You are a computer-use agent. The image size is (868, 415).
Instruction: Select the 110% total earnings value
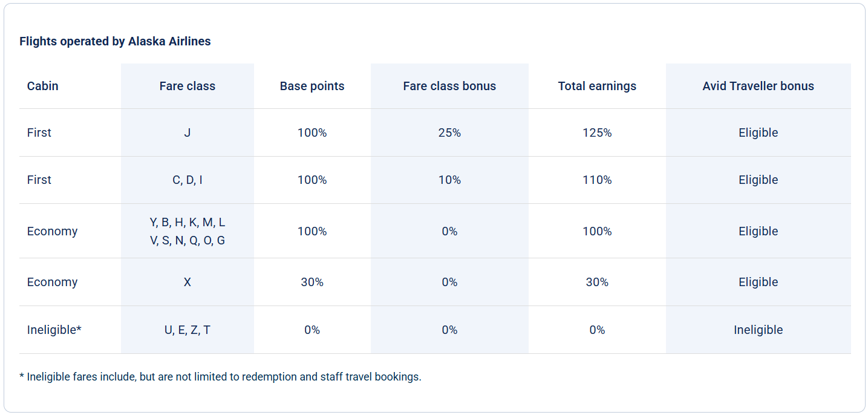pyautogui.click(x=597, y=180)
